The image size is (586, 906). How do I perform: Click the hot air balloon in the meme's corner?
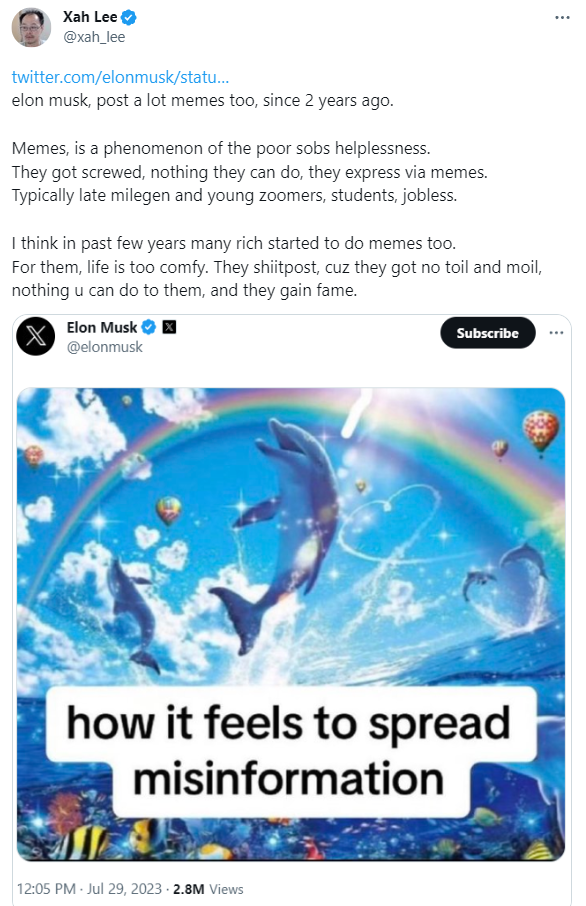pos(540,430)
